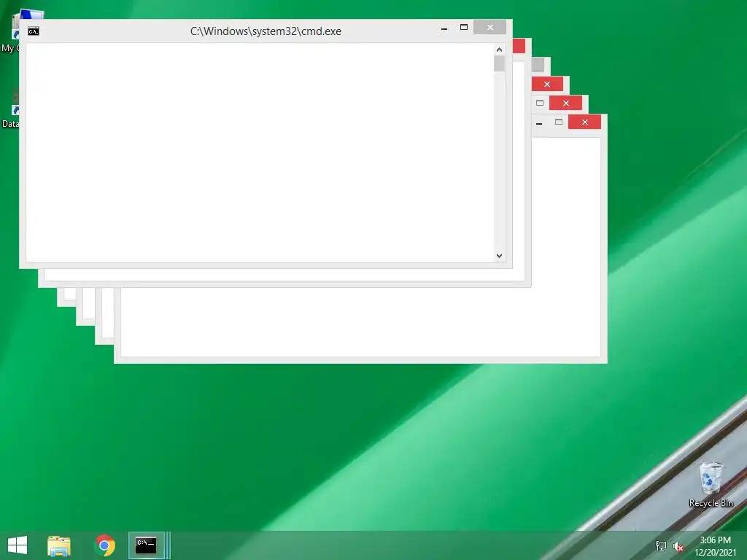Click the front window's vertical scrollbar thumb
Screen dimensions: 747x560
click(x=499, y=64)
